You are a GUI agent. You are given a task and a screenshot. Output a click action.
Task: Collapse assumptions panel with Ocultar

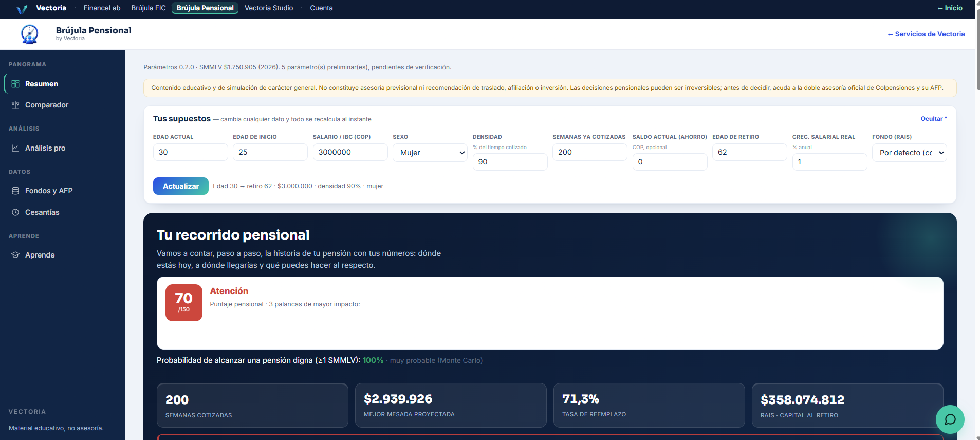coord(933,119)
